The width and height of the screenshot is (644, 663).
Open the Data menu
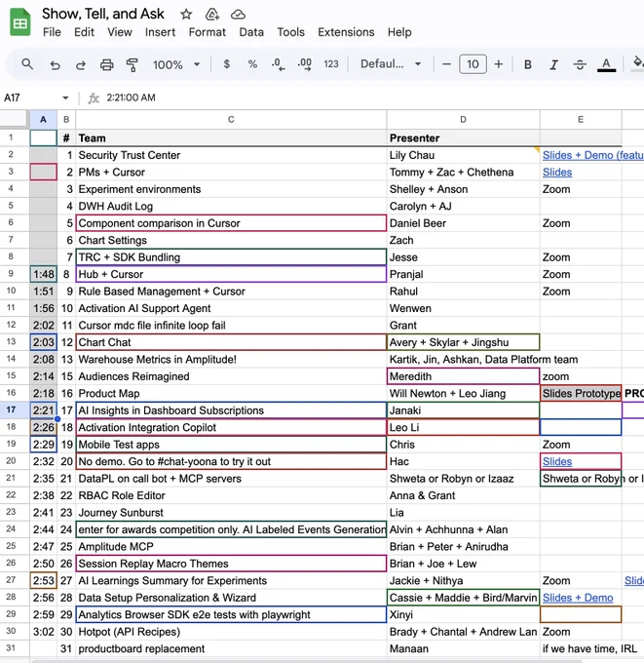click(251, 32)
